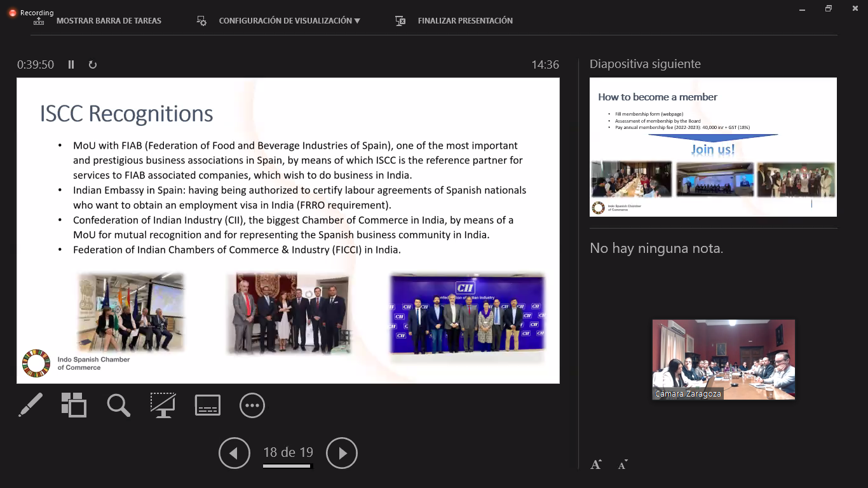Increase the notes text size
Screen dimensions: 868x488
[x=596, y=464]
